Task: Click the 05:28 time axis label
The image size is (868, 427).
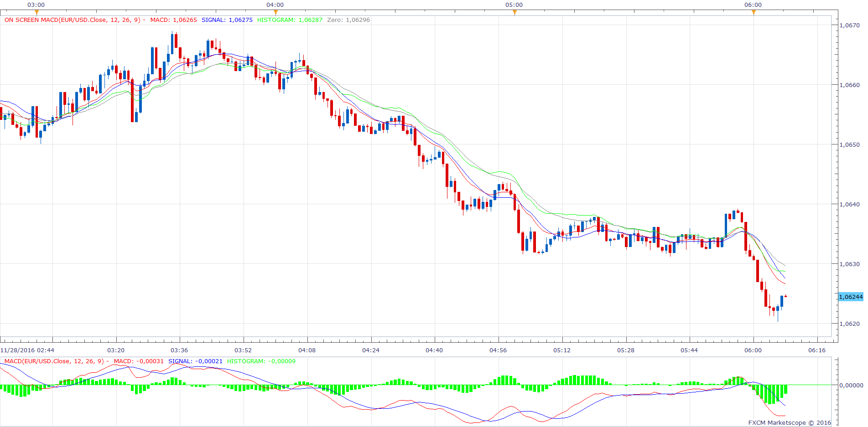Action: 626,350
